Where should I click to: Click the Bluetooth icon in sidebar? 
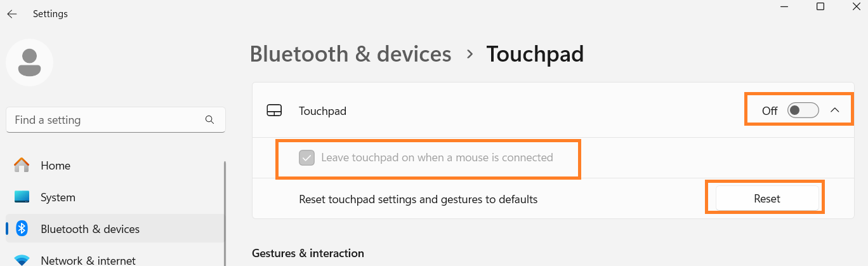point(22,229)
